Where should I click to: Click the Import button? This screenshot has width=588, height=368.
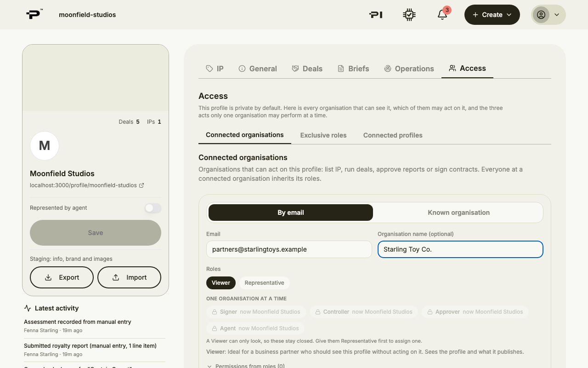[129, 277]
